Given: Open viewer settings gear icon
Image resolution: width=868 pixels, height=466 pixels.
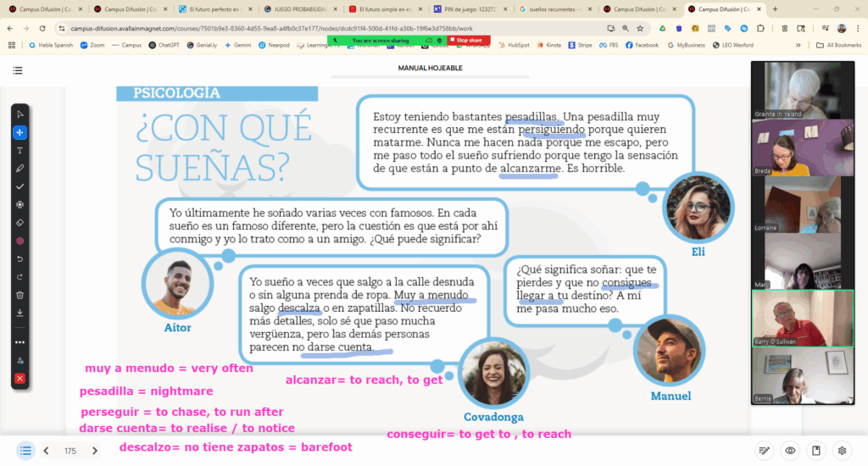Looking at the screenshot, I should click(842, 451).
